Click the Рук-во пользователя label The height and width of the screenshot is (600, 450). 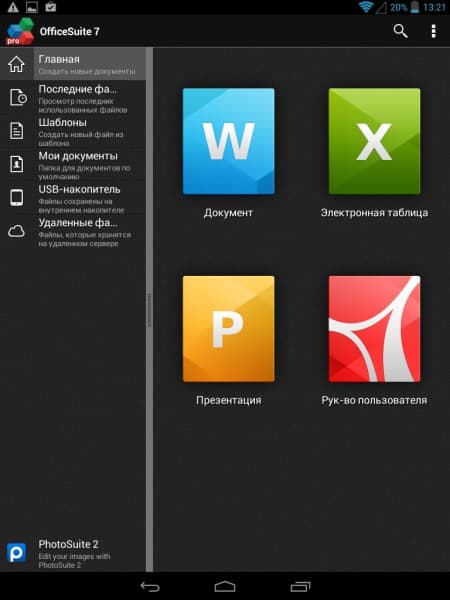pos(374,400)
